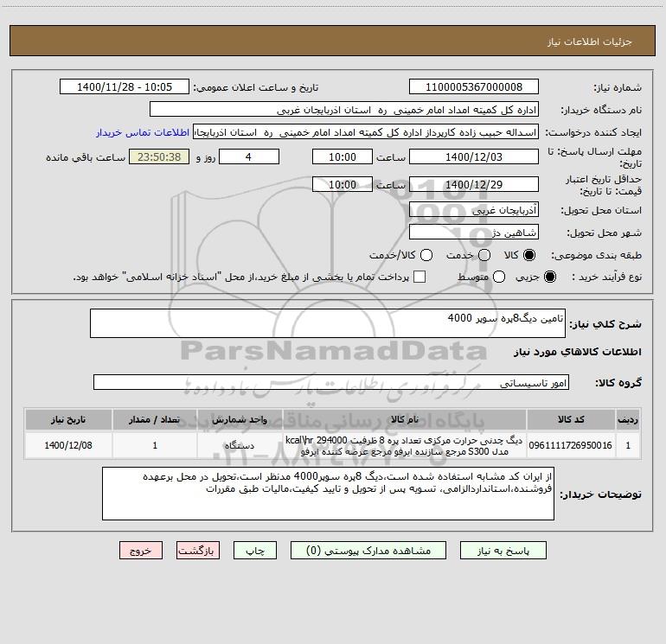Click the بازگشت back button
This screenshot has height=644, width=666.
(198, 551)
